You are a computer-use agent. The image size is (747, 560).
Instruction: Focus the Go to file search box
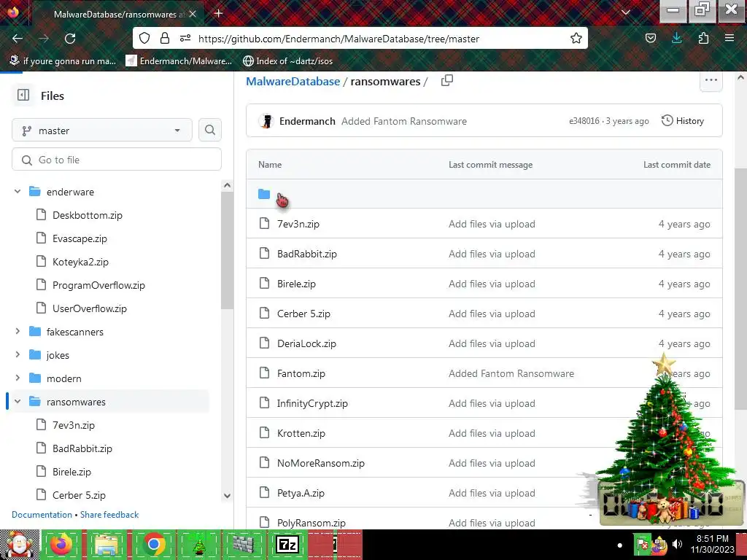click(x=117, y=160)
